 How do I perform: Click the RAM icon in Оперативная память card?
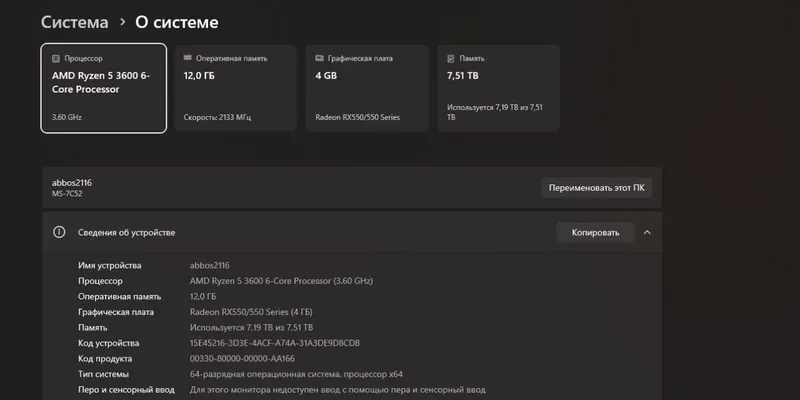[187, 58]
